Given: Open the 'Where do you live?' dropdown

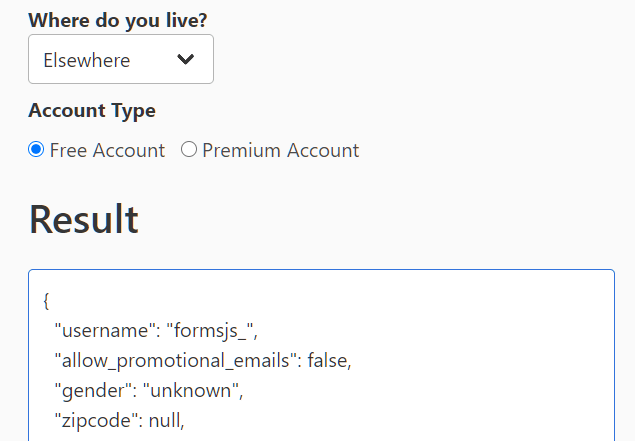Looking at the screenshot, I should pyautogui.click(x=120, y=60).
